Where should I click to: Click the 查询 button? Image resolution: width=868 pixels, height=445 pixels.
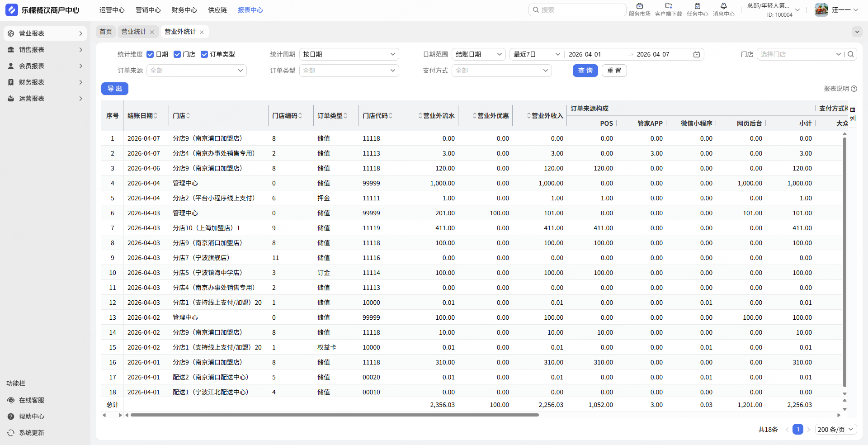pos(585,71)
